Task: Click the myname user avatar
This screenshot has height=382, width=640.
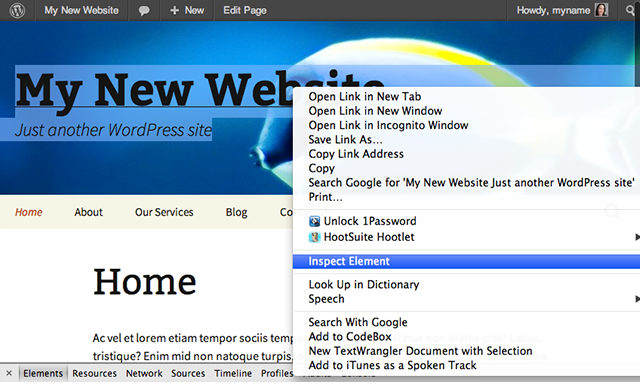Action: [x=601, y=10]
